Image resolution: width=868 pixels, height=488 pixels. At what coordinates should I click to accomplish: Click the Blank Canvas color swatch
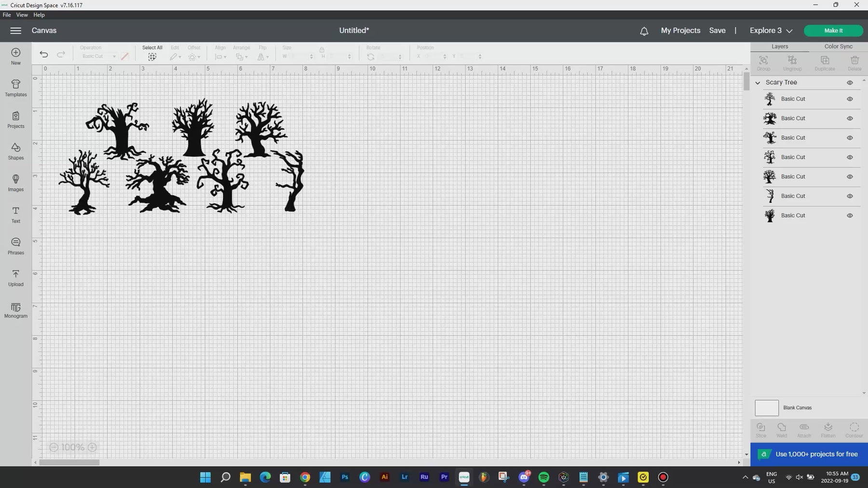pos(767,408)
